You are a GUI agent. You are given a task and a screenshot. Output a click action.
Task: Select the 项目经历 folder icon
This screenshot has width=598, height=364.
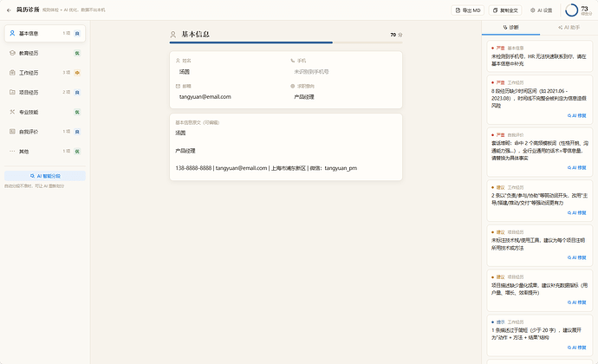coord(12,93)
